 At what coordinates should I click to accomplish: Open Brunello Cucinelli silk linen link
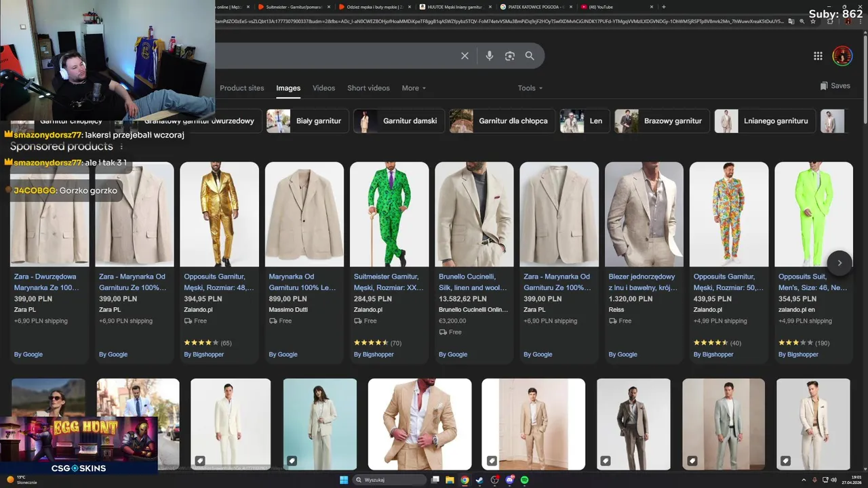[473, 282]
